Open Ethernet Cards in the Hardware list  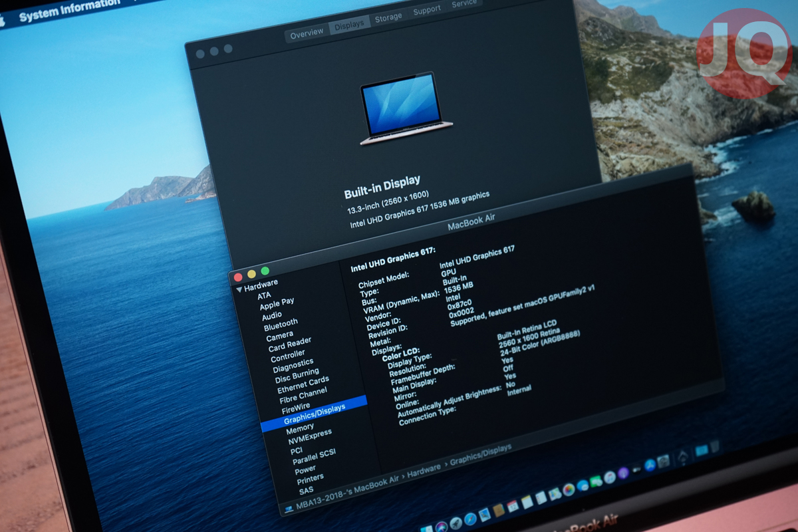click(x=303, y=384)
